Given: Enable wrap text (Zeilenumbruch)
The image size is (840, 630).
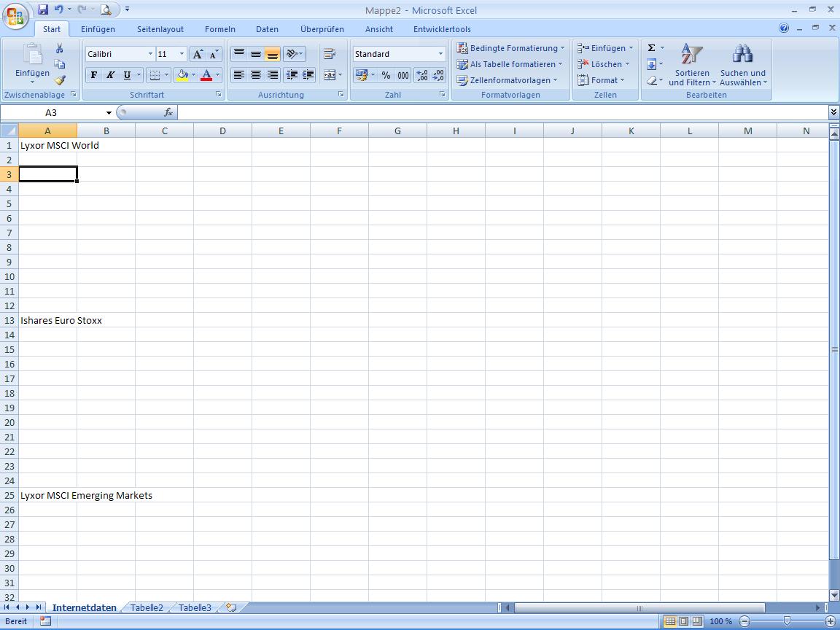Looking at the screenshot, I should coord(330,53).
